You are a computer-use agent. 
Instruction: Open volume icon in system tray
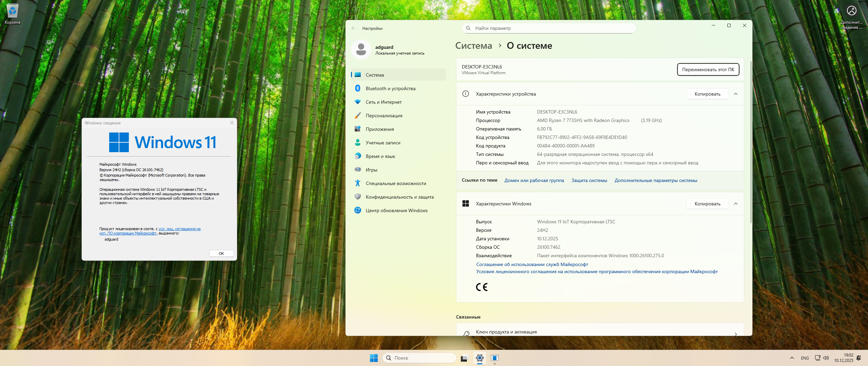[826, 358]
